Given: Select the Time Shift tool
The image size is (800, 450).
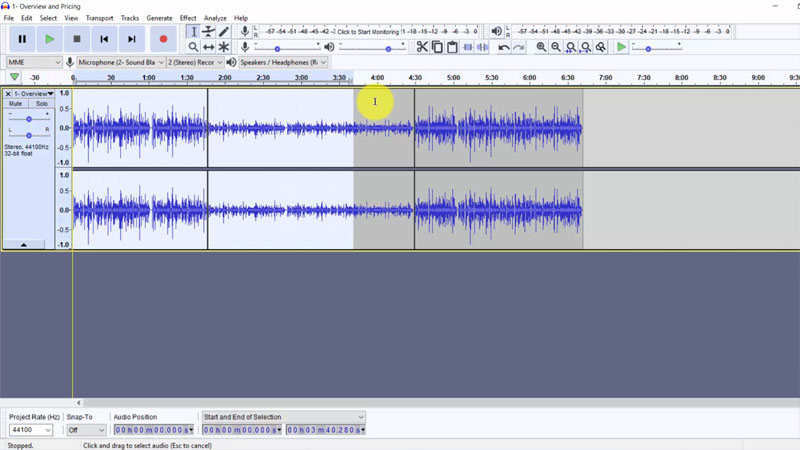Looking at the screenshot, I should tap(208, 47).
